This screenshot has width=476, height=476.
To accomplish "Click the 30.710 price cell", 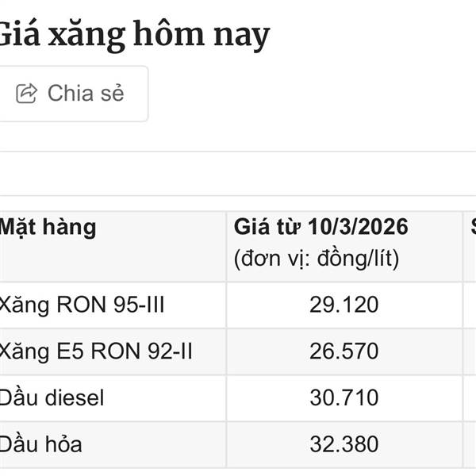I will tap(344, 397).
